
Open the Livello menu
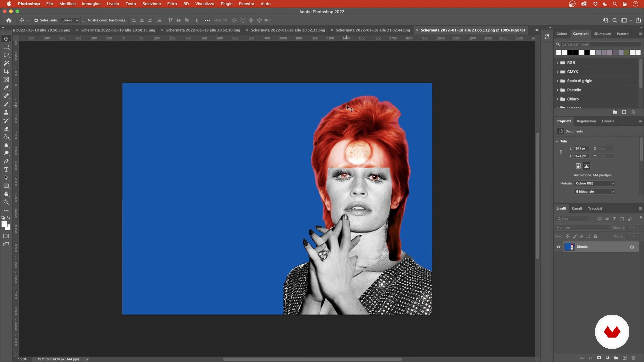pos(113,4)
